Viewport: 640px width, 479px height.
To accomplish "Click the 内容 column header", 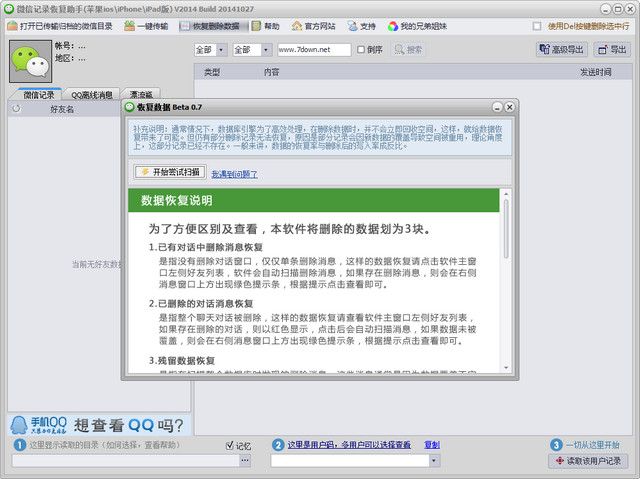I will point(271,72).
